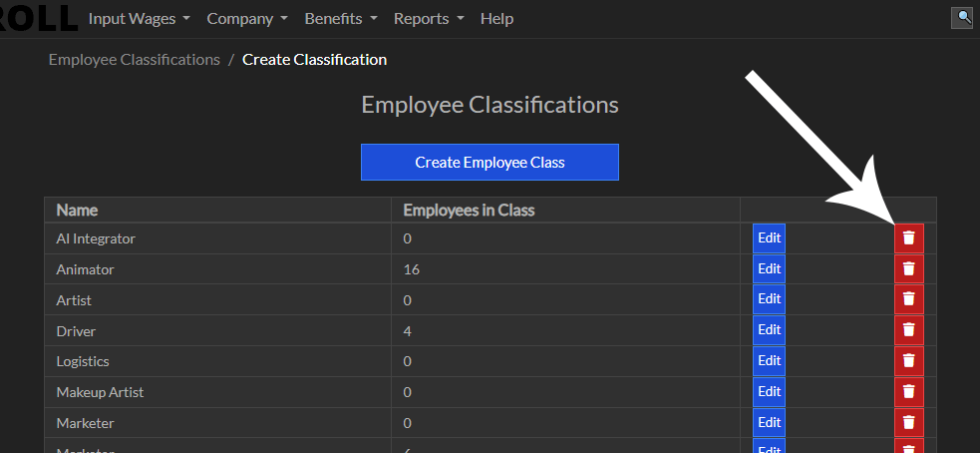The image size is (980, 453).
Task: Click Edit for Makeup Artist
Action: pyautogui.click(x=769, y=392)
